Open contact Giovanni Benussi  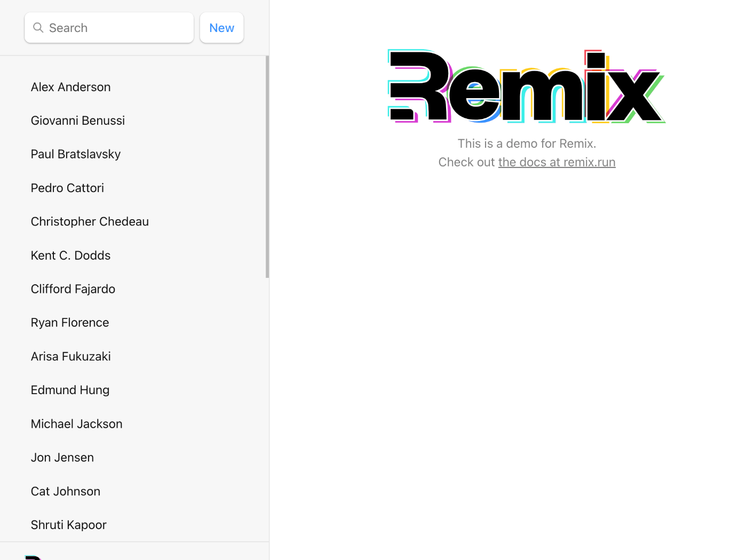(x=134, y=121)
